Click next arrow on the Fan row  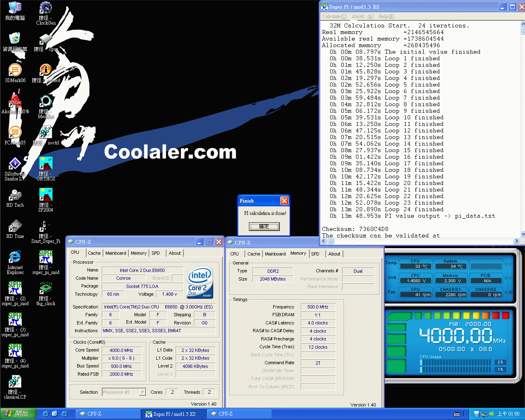[511, 292]
